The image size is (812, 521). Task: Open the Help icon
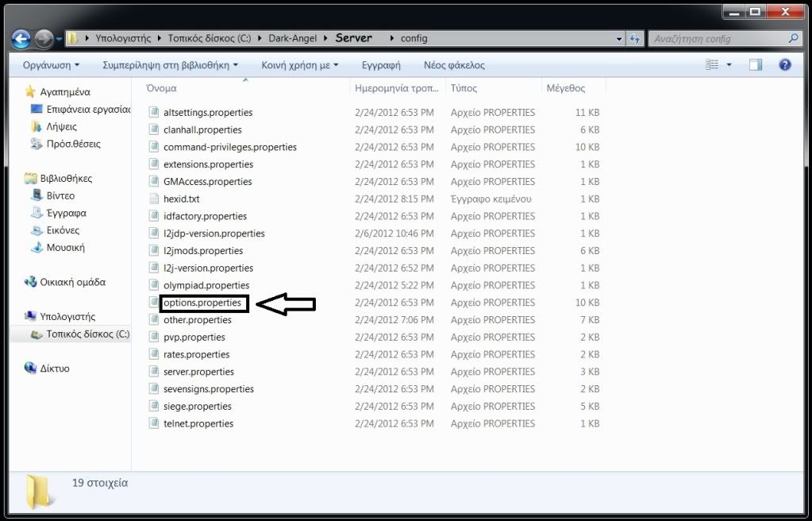[x=784, y=64]
